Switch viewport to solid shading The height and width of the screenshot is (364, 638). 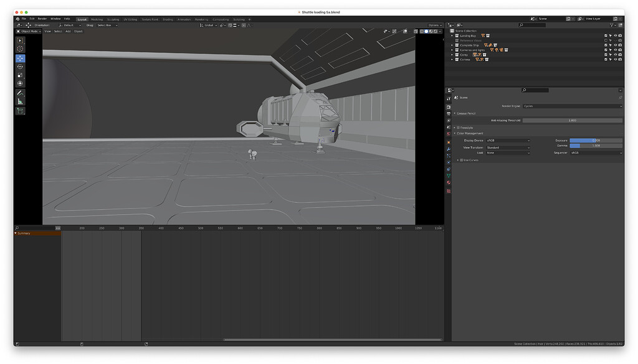click(x=426, y=31)
